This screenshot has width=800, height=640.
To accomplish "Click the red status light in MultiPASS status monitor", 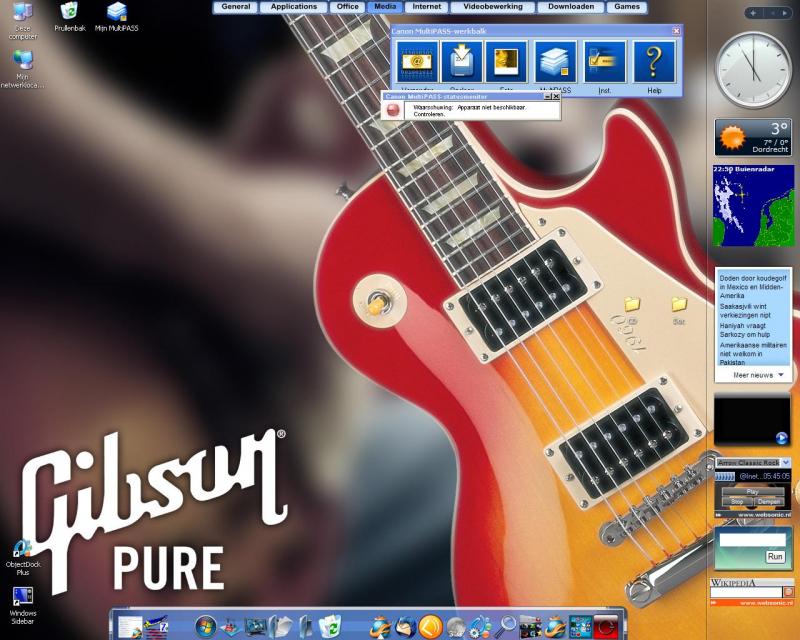I will [393, 110].
